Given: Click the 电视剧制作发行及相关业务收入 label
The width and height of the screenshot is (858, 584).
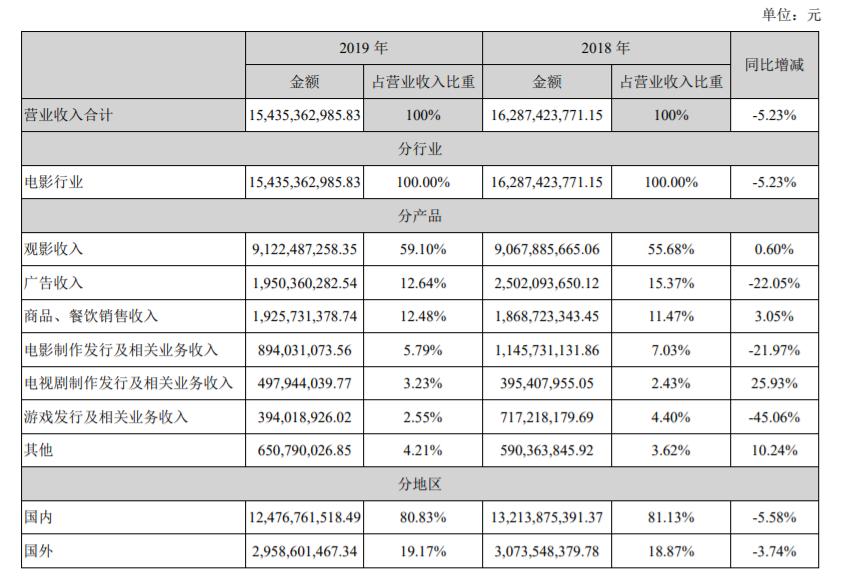Looking at the screenshot, I should point(129,383).
